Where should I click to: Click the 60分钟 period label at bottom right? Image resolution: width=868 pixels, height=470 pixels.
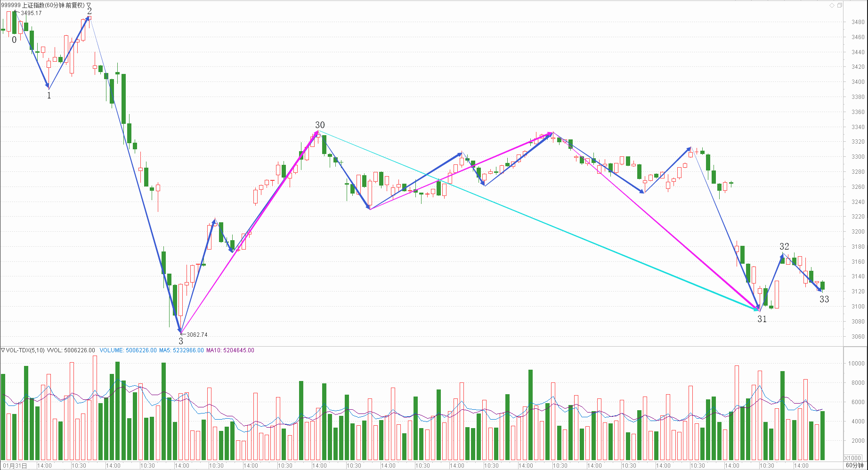pos(854,465)
